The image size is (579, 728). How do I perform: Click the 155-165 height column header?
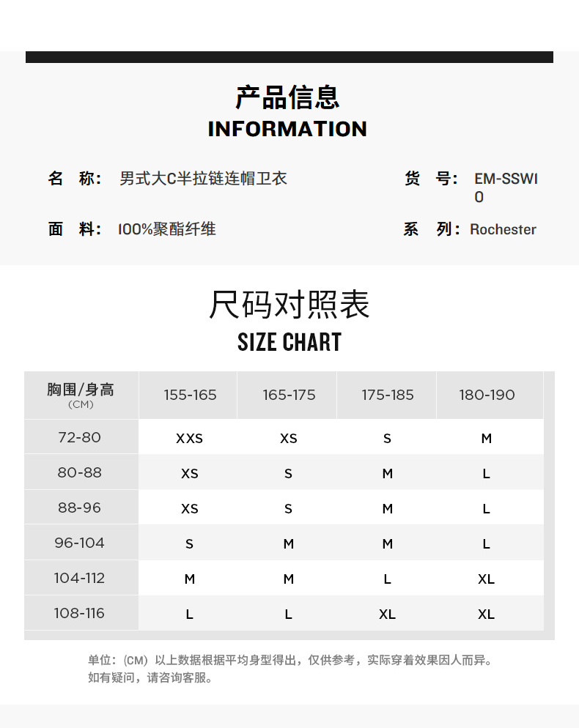(190, 395)
